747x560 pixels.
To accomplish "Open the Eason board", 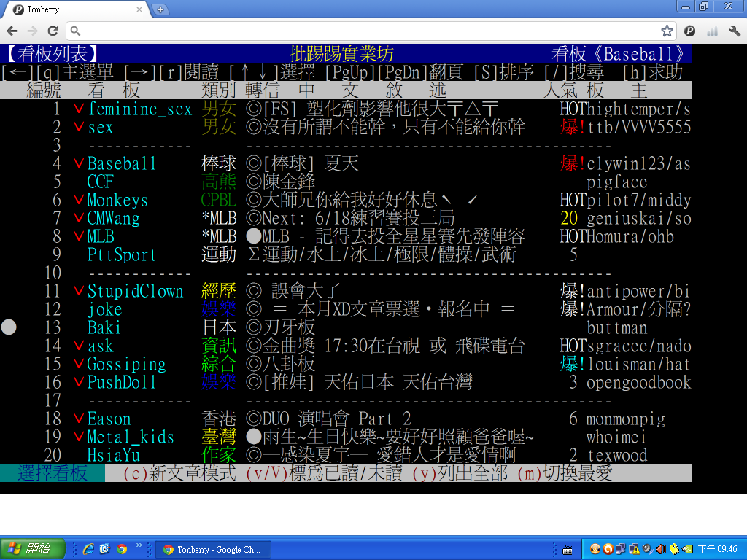I will pyautogui.click(x=109, y=419).
